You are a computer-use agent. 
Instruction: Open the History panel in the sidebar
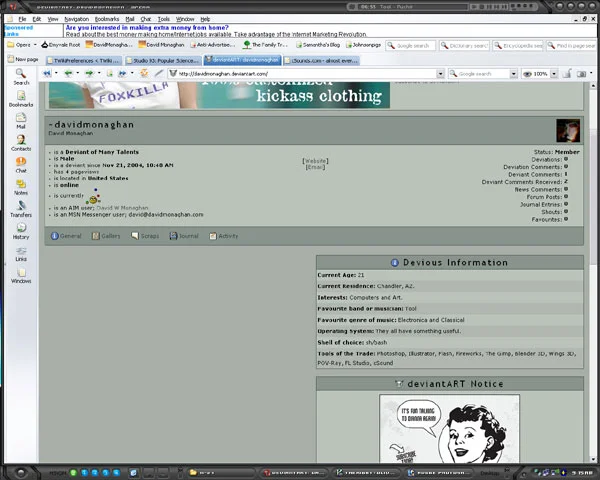(x=21, y=231)
